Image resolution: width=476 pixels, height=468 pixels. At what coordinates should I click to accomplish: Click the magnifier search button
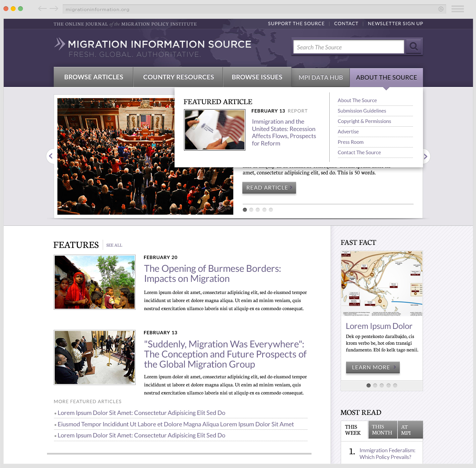point(414,46)
